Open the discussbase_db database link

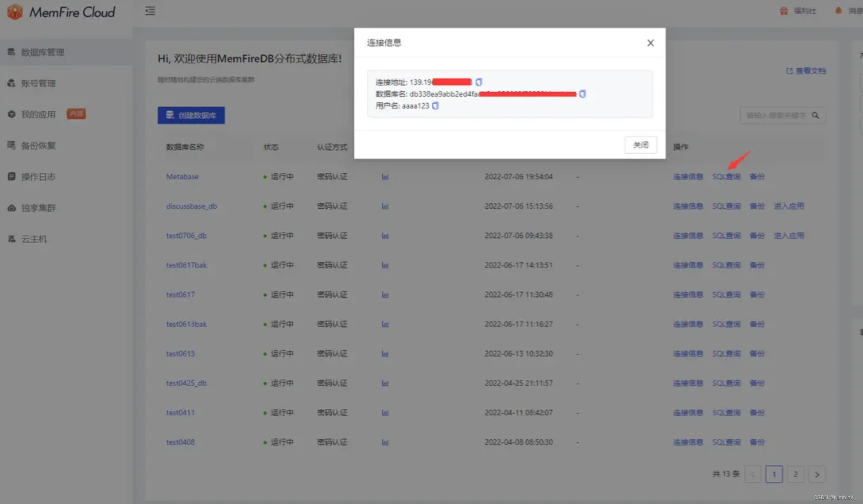coord(191,206)
